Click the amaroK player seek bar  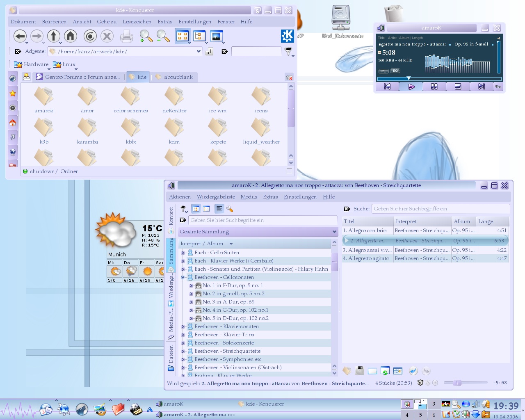pos(439,78)
